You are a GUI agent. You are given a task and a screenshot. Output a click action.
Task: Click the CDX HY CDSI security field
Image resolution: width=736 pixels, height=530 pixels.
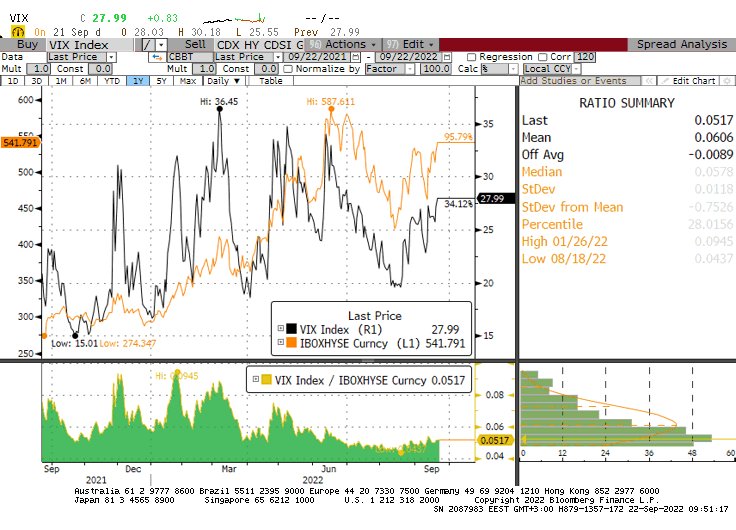(260, 45)
